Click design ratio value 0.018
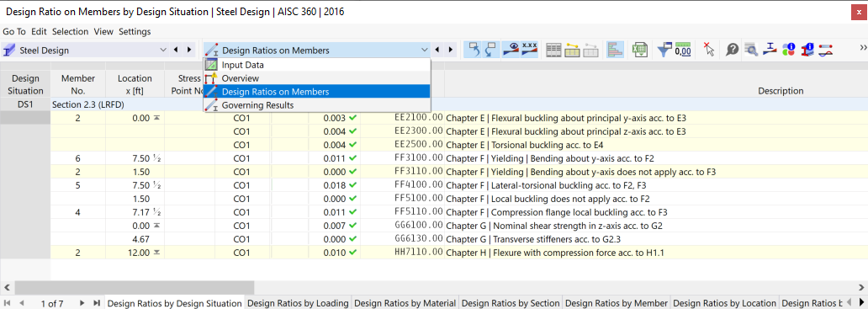Screen dimensions: 868x309 coord(335,185)
